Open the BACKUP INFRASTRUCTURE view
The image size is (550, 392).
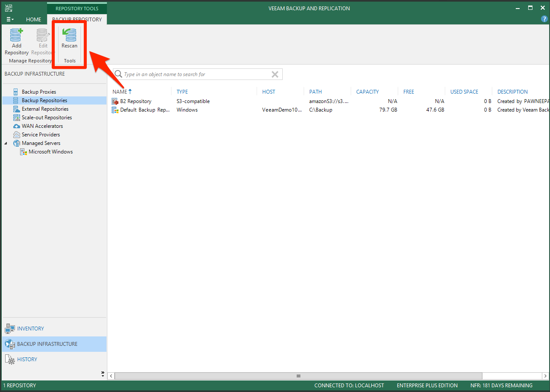(x=54, y=344)
